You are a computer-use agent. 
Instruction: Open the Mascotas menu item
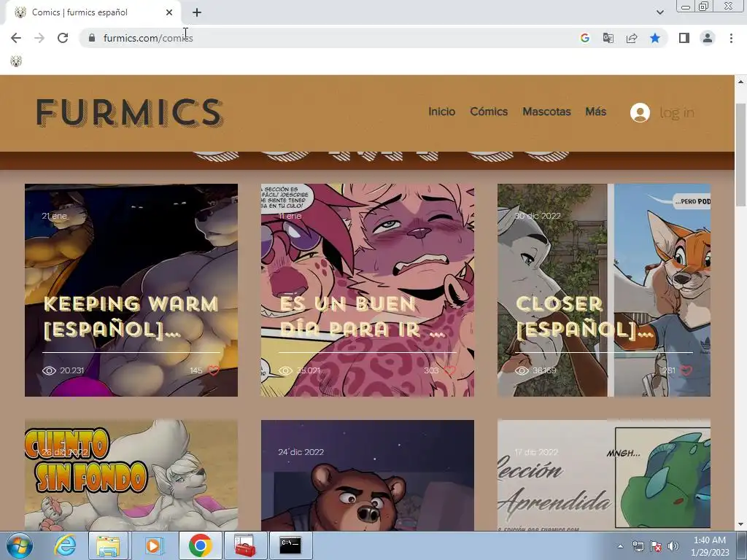(x=546, y=112)
